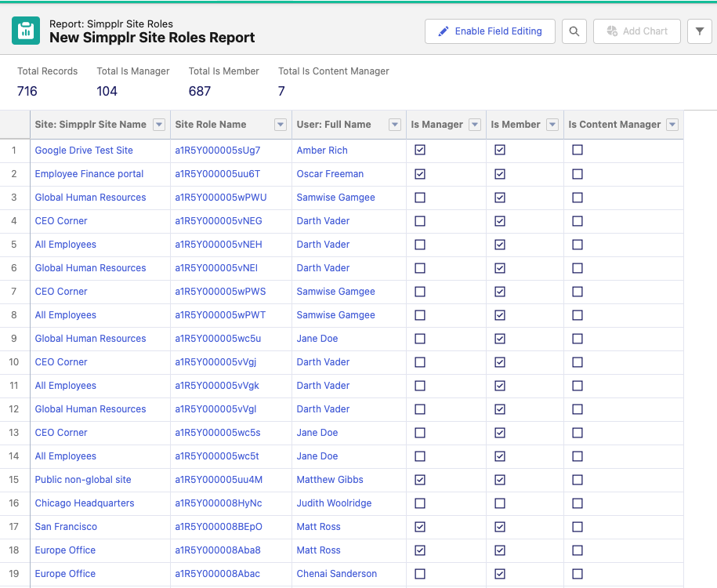Click the New Simpplr Site Roles Report title

tap(152, 38)
